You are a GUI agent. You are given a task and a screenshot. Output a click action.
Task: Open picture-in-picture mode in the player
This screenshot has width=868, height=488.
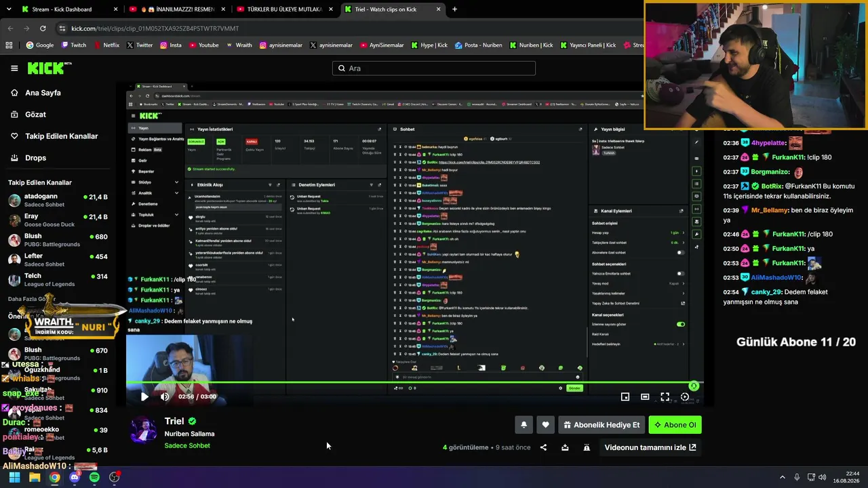coord(625,396)
